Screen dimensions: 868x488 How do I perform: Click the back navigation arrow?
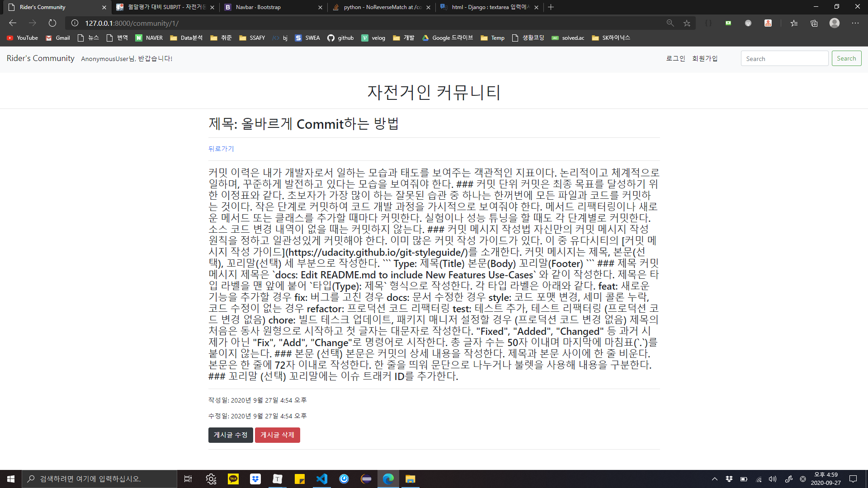(x=13, y=23)
